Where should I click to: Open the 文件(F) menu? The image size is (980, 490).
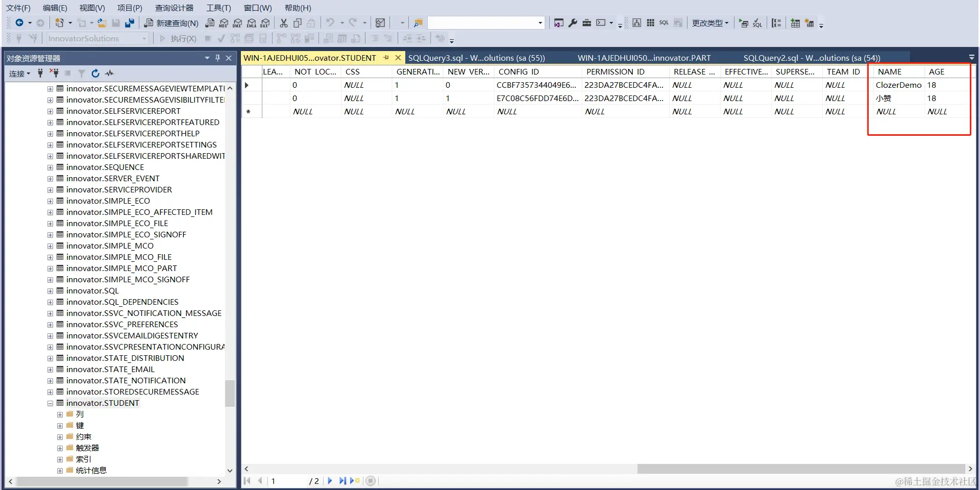[x=18, y=8]
